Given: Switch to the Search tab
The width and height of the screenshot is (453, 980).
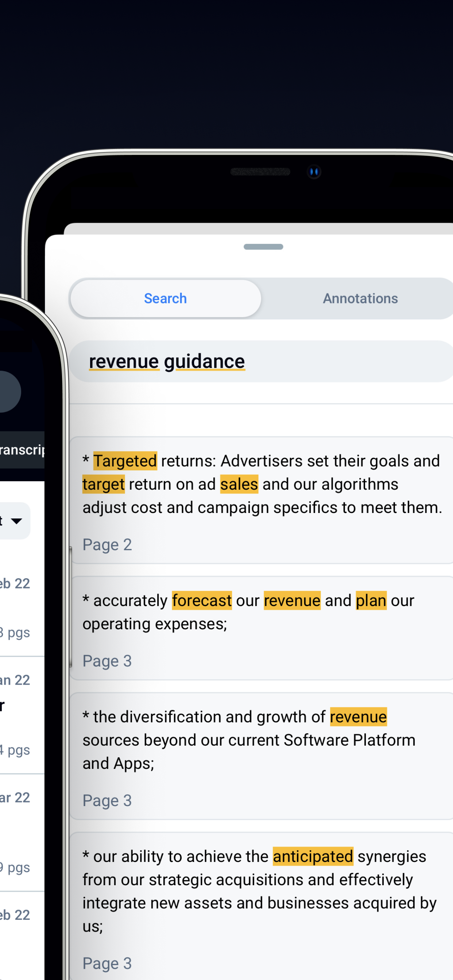Looking at the screenshot, I should coord(166,299).
